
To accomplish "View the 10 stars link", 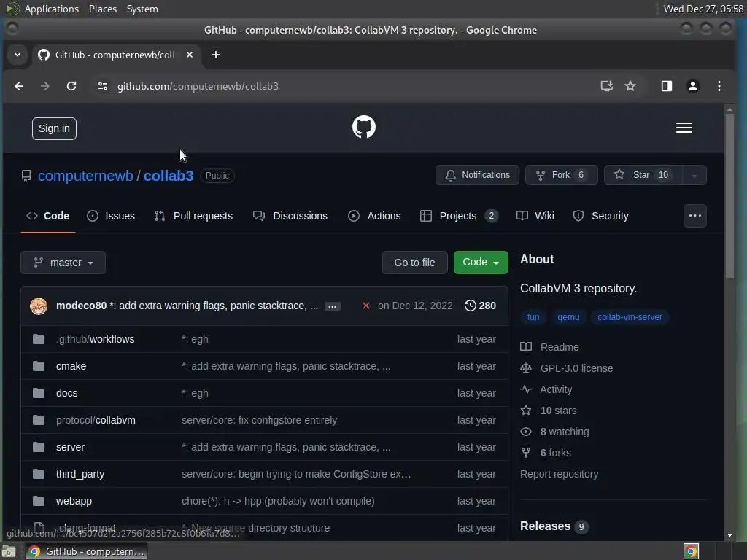I will pos(549,411).
